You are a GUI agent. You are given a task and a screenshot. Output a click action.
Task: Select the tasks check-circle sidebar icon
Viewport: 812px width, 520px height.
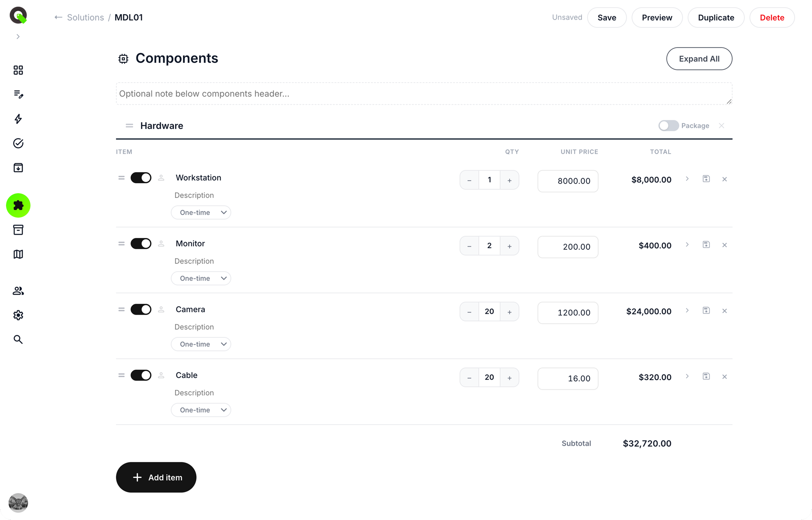click(x=18, y=143)
